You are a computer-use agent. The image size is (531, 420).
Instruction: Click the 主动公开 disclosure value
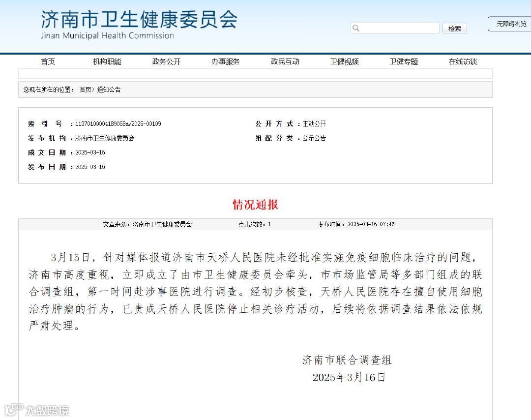point(314,124)
